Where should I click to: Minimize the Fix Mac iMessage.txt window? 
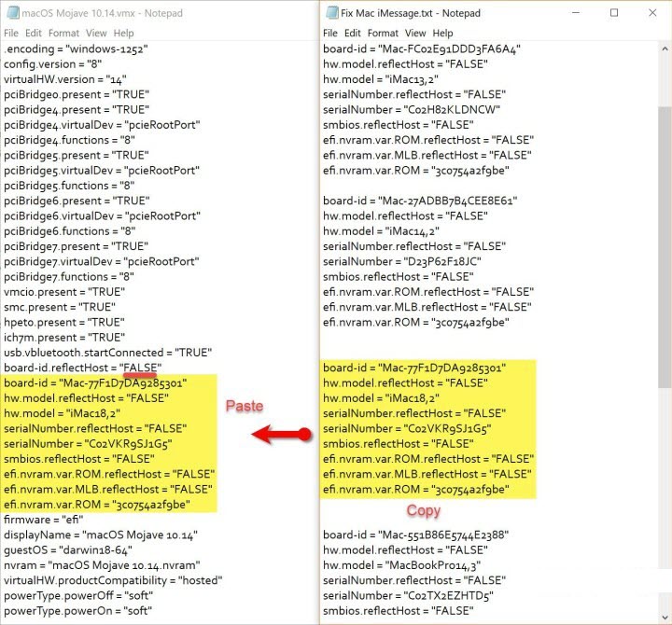click(570, 13)
